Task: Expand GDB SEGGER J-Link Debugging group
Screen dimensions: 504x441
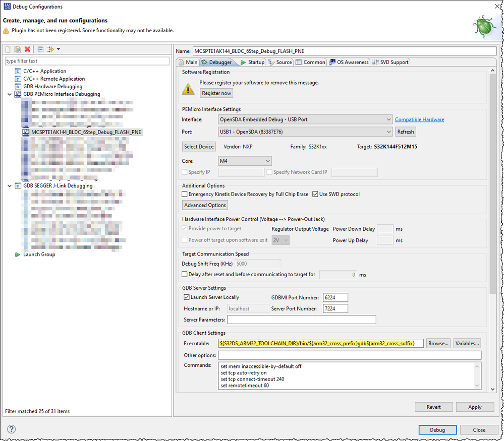Action: [x=9, y=185]
